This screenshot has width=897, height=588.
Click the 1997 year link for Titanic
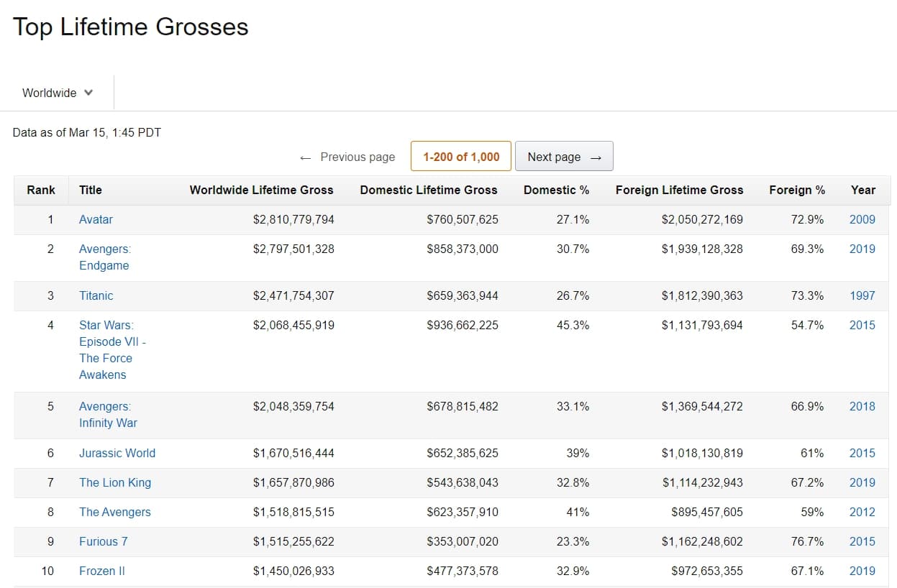862,295
